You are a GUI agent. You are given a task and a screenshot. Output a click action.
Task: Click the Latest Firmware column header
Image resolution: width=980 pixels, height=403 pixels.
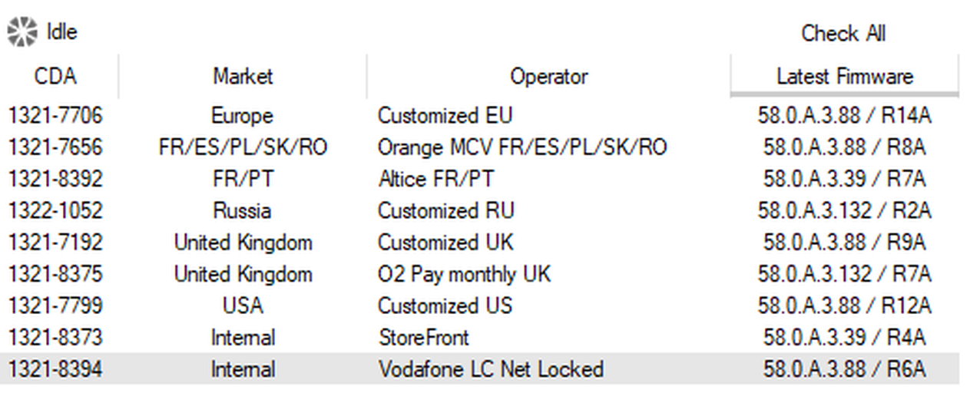click(844, 77)
